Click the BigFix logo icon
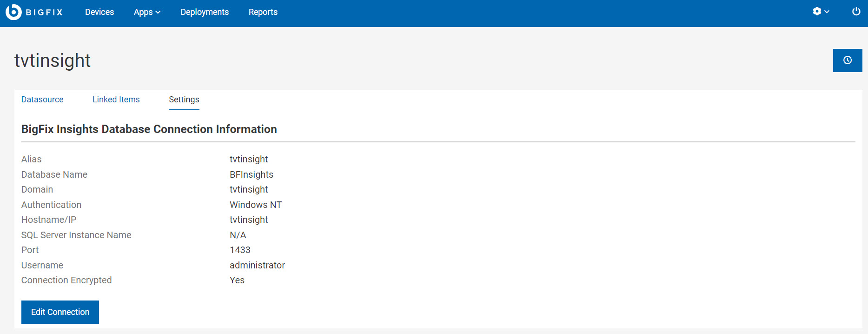868x334 pixels. 13,12
